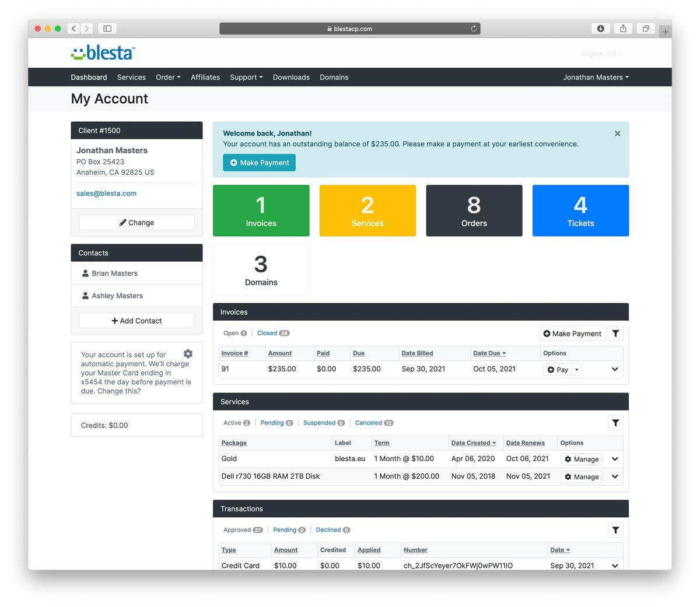Open the Safari downloads icon
700x607 pixels.
tap(600, 29)
